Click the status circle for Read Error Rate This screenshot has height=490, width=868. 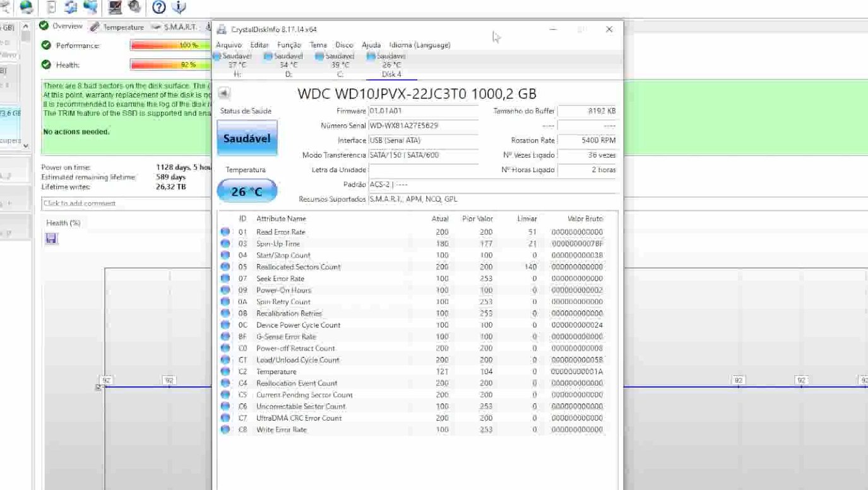tap(225, 232)
